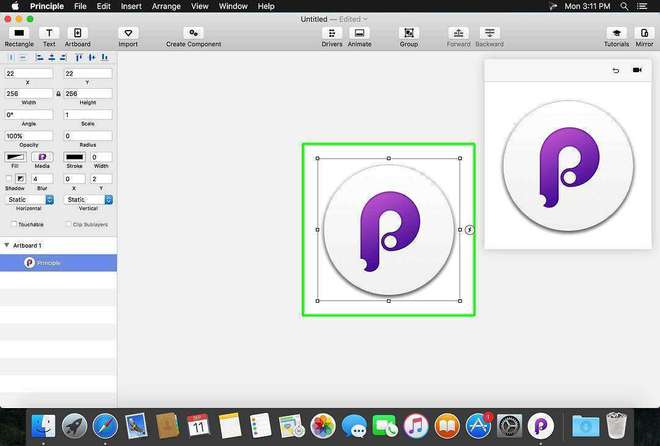Click the Radius input field
The image size is (660, 446).
click(88, 135)
